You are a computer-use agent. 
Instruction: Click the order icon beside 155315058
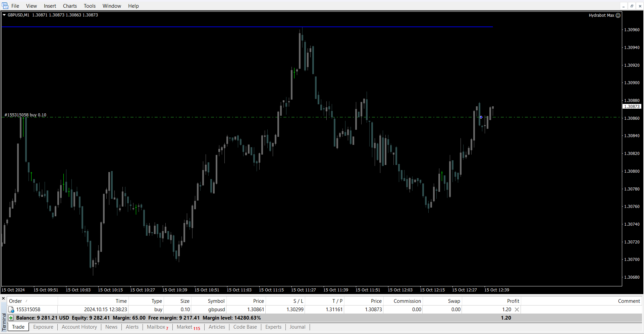pyautogui.click(x=11, y=310)
